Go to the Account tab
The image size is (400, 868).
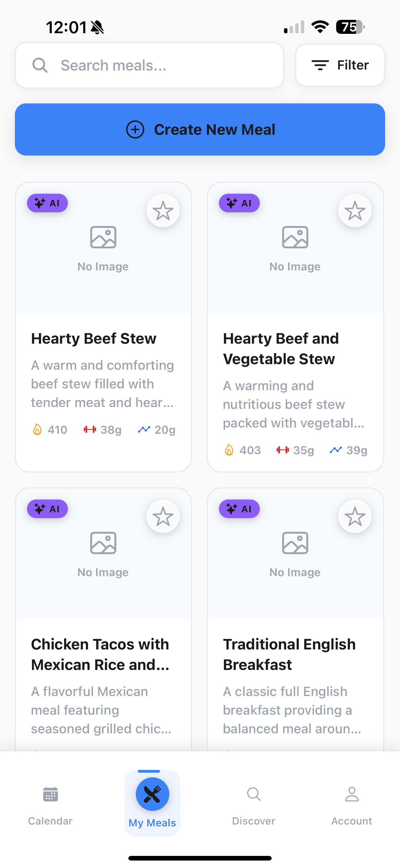pos(352,802)
